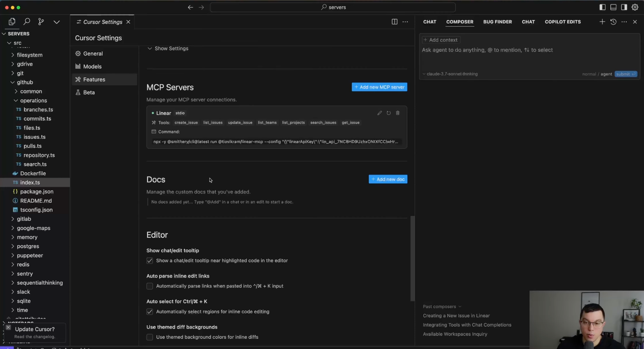
Task: Expand Past composers list
Action: click(442, 307)
